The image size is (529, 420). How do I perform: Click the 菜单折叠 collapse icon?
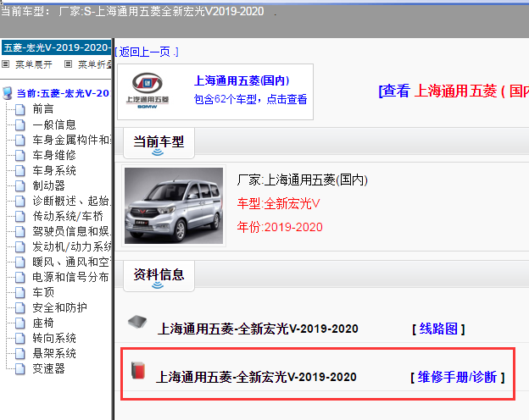coord(68,64)
